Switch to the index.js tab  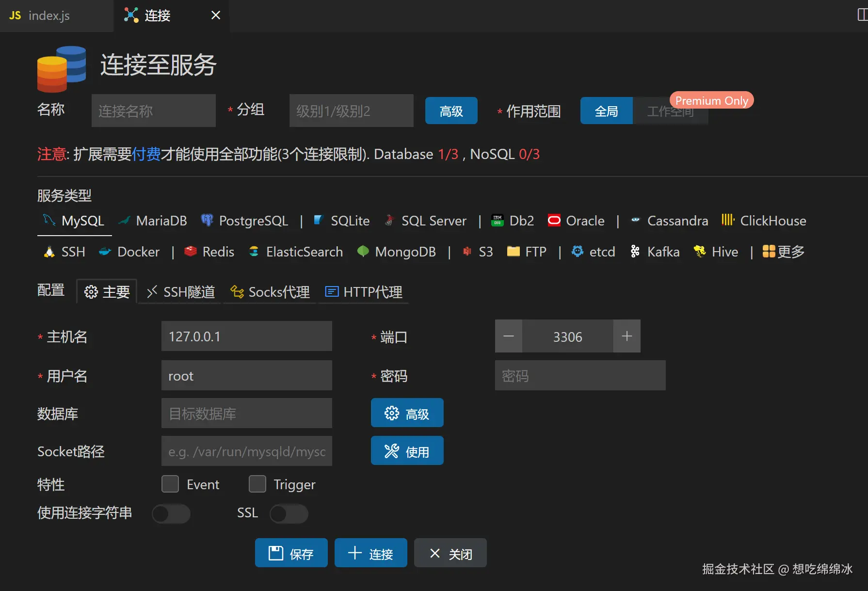tap(57, 16)
